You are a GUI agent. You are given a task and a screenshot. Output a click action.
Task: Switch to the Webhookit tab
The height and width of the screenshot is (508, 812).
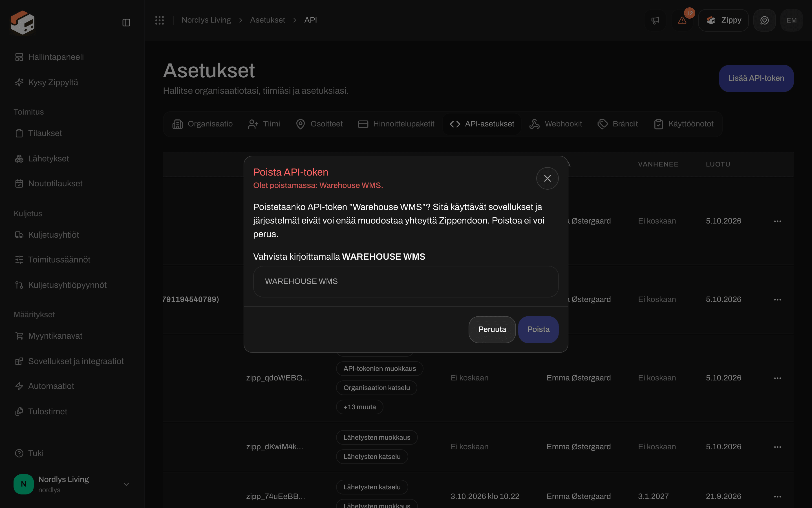pyautogui.click(x=556, y=124)
